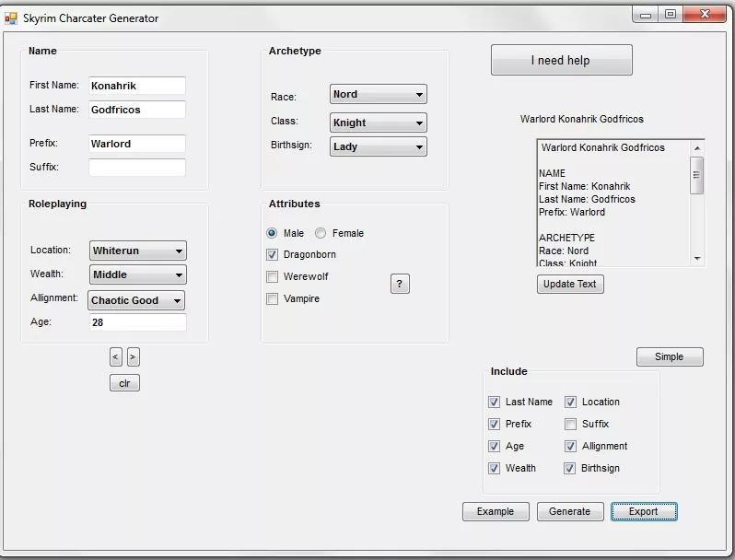Click the previous arrow button
The image size is (735, 560).
(x=116, y=357)
